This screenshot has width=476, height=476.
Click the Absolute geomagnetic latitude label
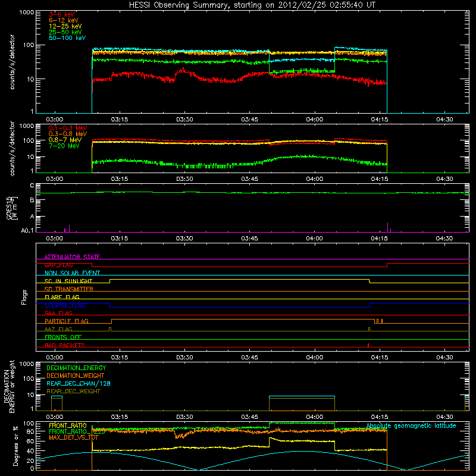[411, 425]
